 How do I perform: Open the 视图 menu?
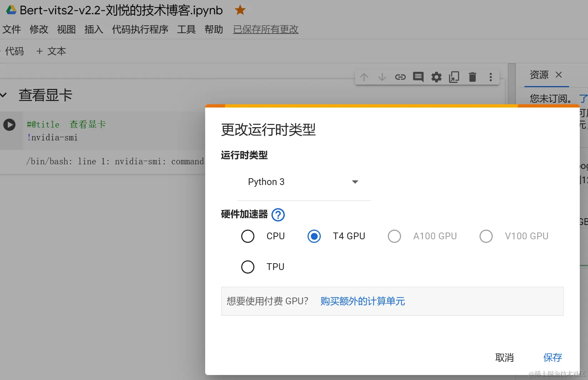point(66,29)
